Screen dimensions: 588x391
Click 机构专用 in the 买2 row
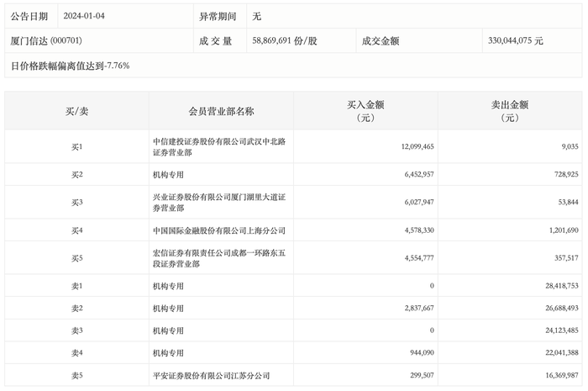point(168,175)
